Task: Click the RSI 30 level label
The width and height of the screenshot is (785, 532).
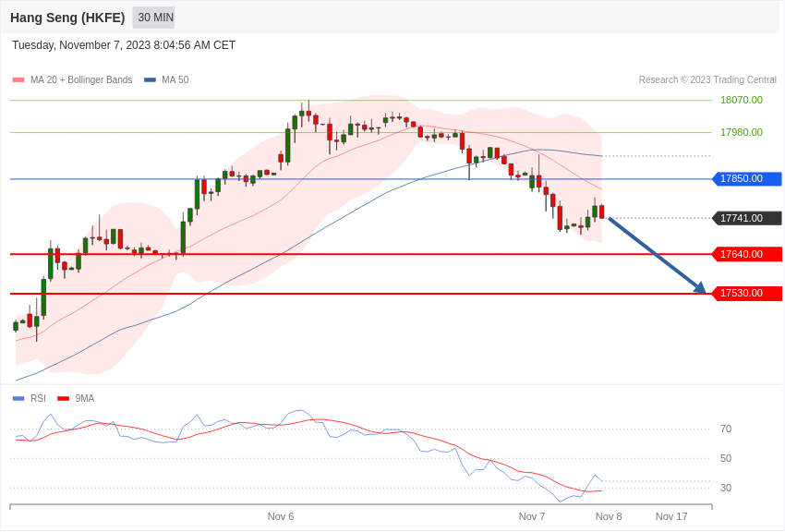Action: pos(726,488)
